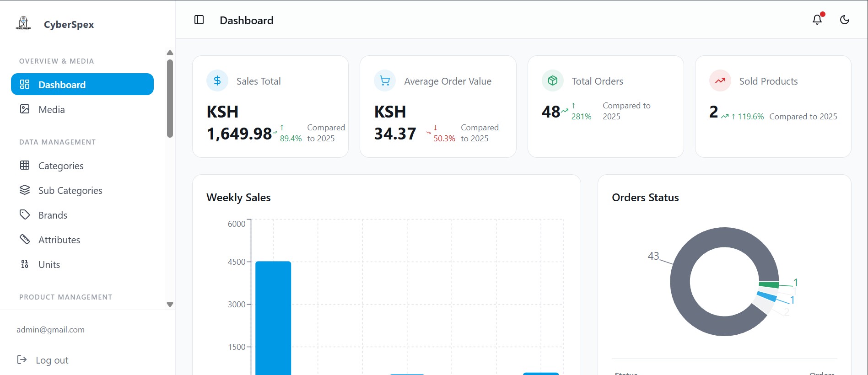Open Sub Categories page
Screen dimensions: 868x375
82,190
